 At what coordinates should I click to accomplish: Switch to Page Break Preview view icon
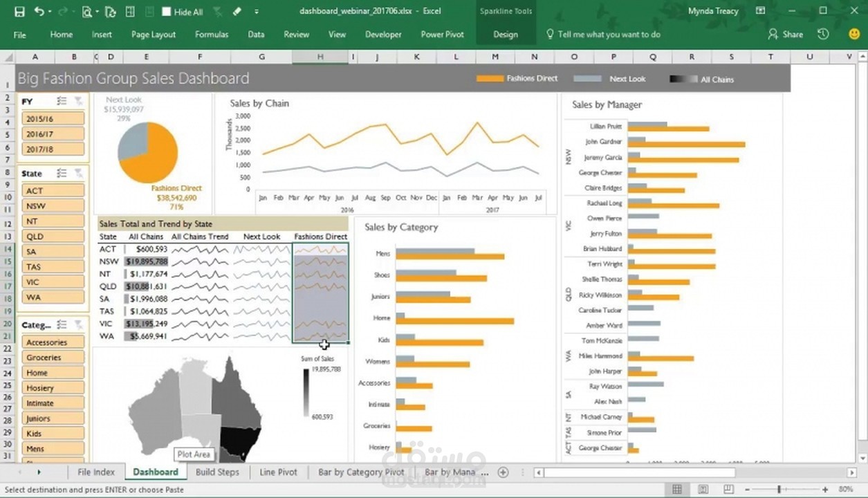pos(728,490)
